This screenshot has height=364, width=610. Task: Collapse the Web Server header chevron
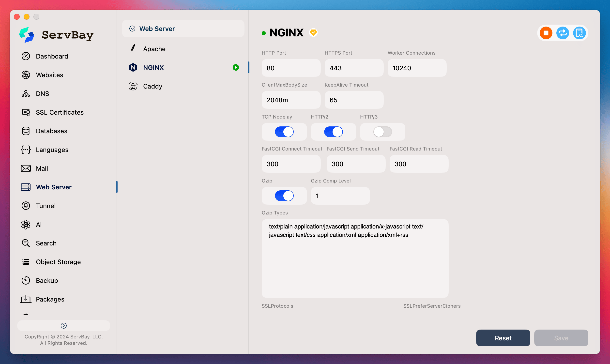pos(132,29)
